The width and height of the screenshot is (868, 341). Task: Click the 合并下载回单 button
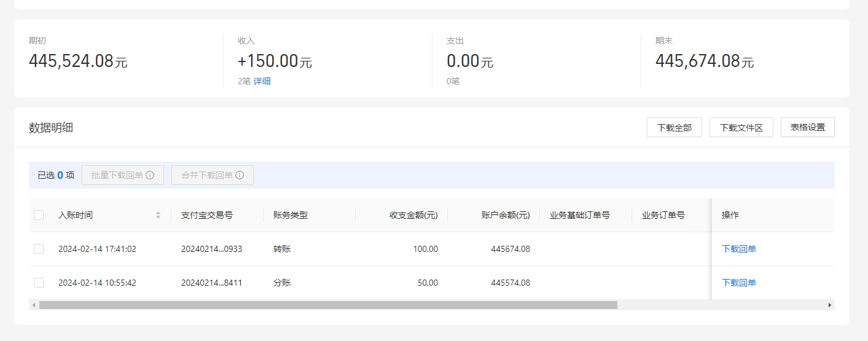coord(213,175)
